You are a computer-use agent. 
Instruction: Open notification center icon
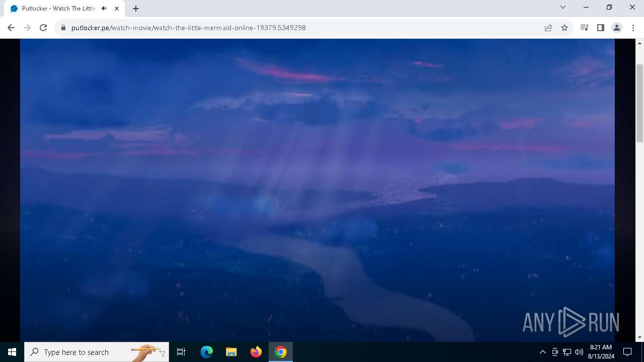(627, 352)
